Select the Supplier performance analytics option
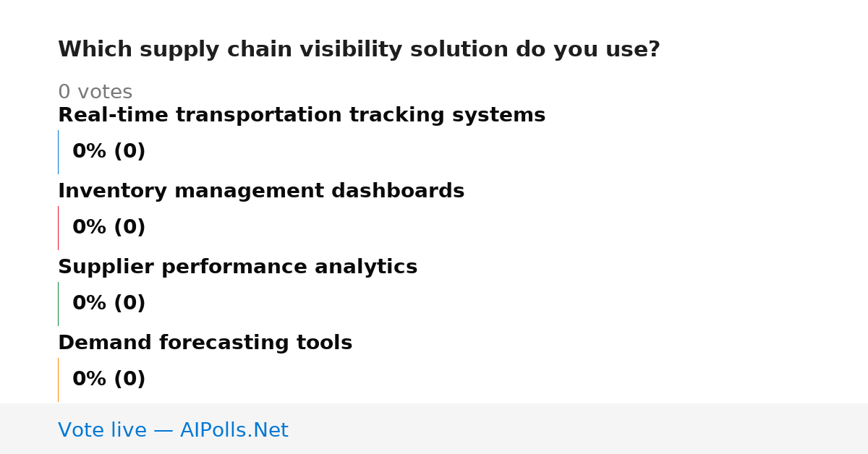The image size is (868, 454). [237, 267]
